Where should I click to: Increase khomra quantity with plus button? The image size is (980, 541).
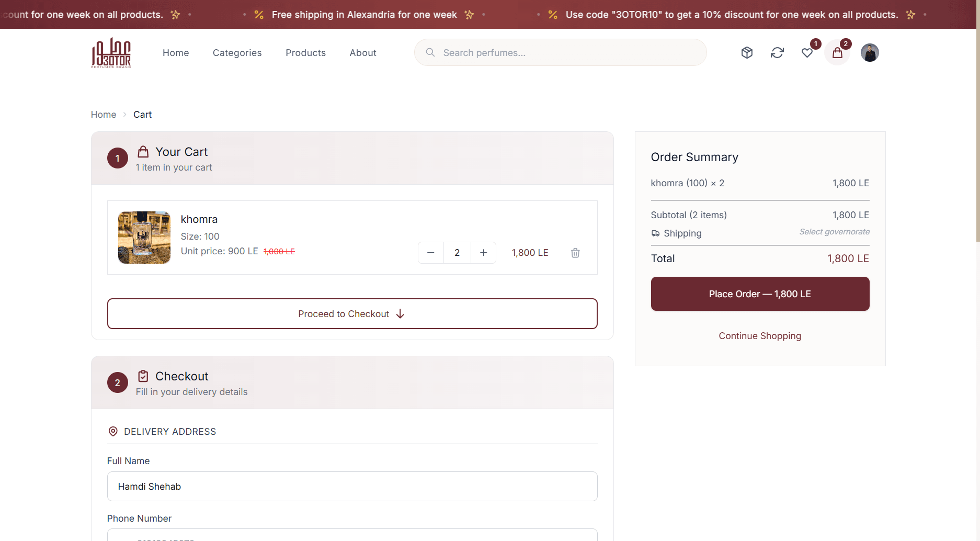point(484,253)
